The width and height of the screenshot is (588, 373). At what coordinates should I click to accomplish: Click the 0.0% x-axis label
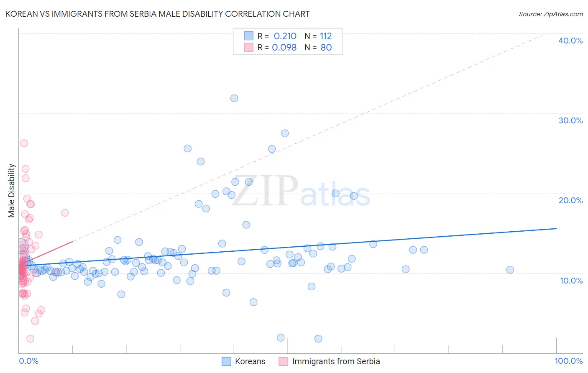point(28,361)
